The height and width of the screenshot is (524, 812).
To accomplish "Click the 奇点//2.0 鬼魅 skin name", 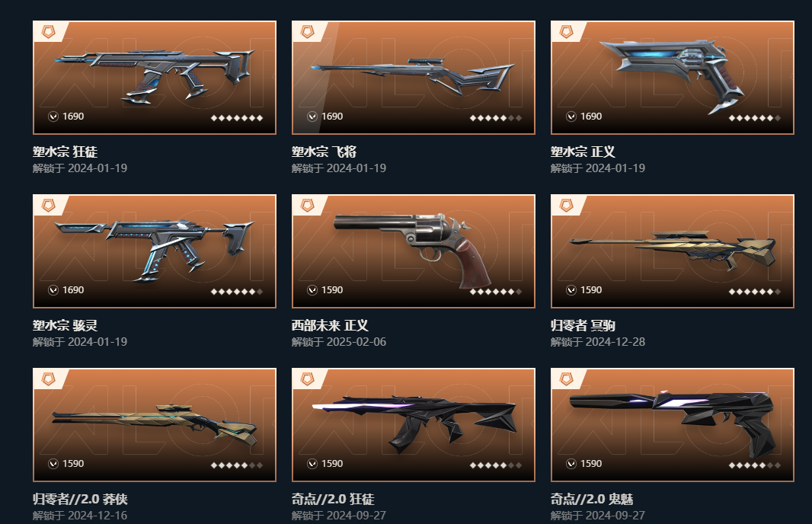I will (591, 499).
